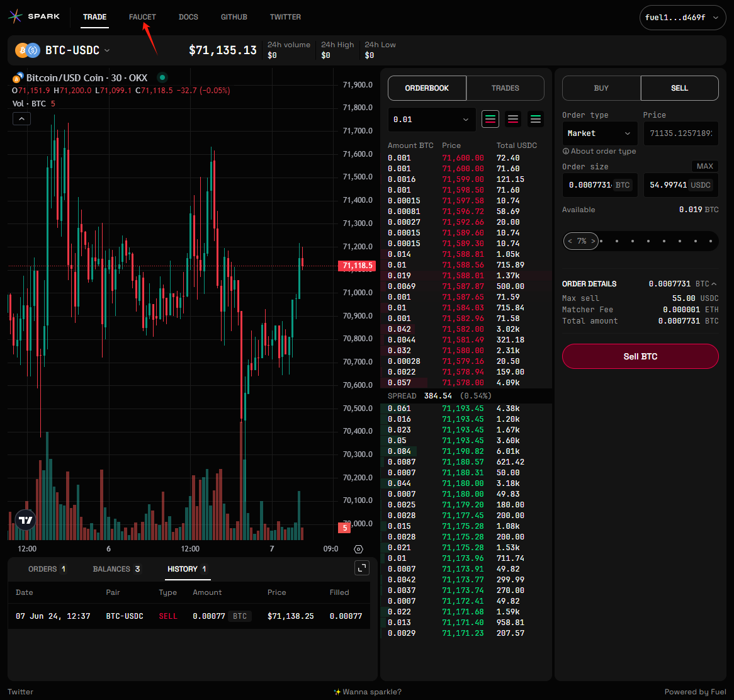This screenshot has height=700, width=734.
Task: Click the Date column header
Action: coord(25,592)
